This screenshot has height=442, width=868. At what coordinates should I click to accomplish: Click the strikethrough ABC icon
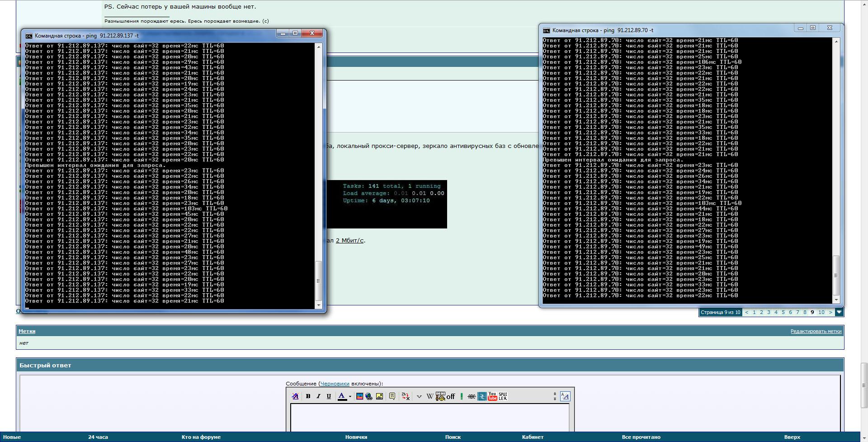click(x=471, y=396)
